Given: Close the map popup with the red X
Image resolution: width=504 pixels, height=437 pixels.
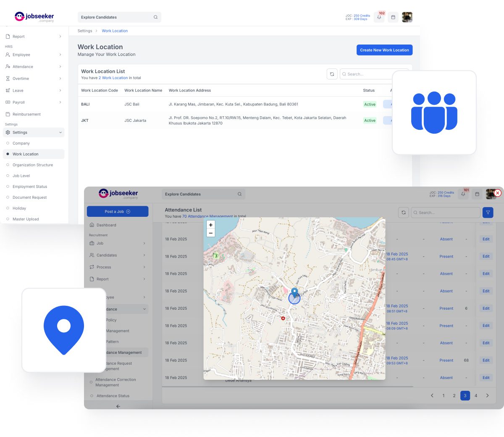Looking at the screenshot, I should click(x=498, y=193).
